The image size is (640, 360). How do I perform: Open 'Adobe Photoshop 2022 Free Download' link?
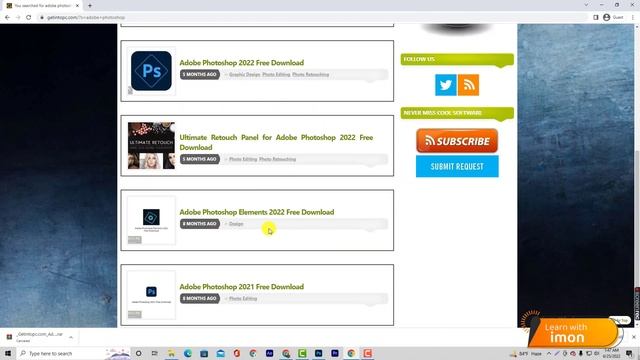242,62
